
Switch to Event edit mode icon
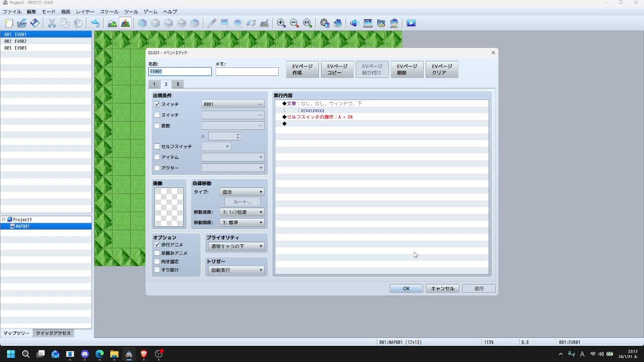125,23
